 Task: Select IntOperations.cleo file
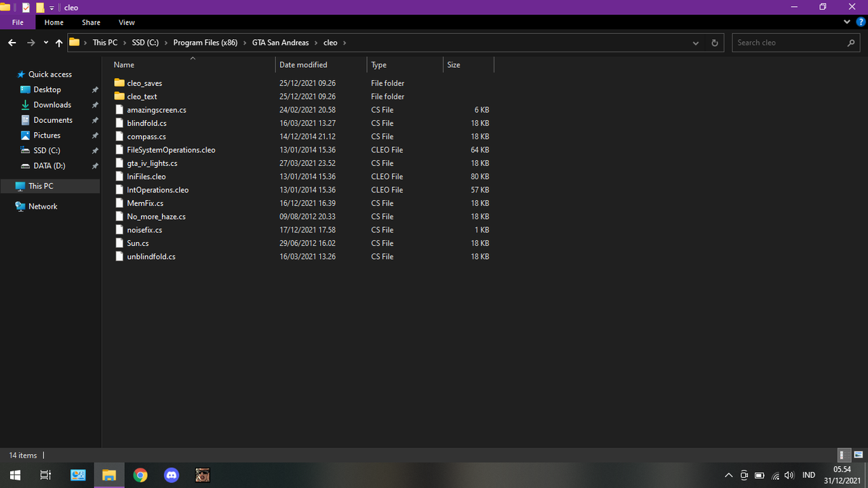coord(157,190)
